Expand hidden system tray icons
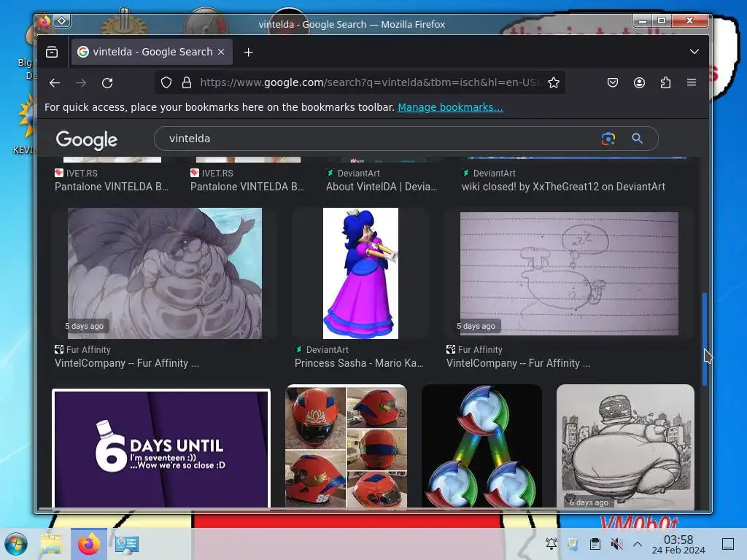747x560 pixels. point(638,544)
